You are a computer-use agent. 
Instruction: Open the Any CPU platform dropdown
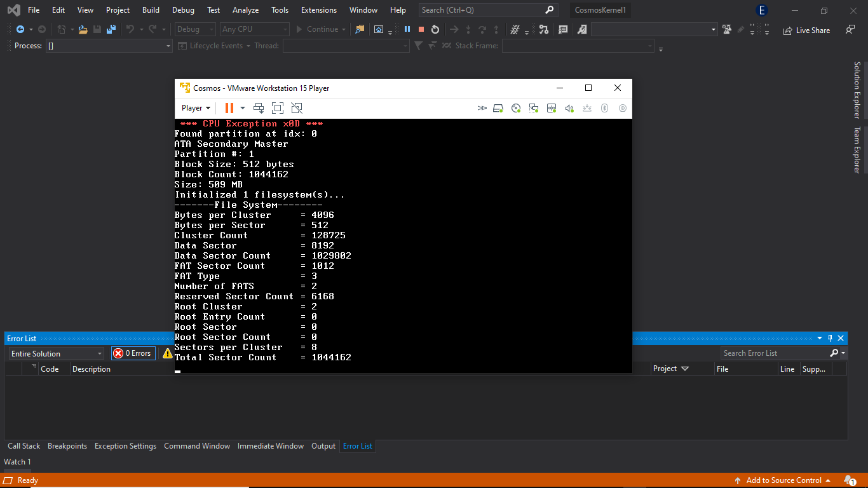(255, 29)
